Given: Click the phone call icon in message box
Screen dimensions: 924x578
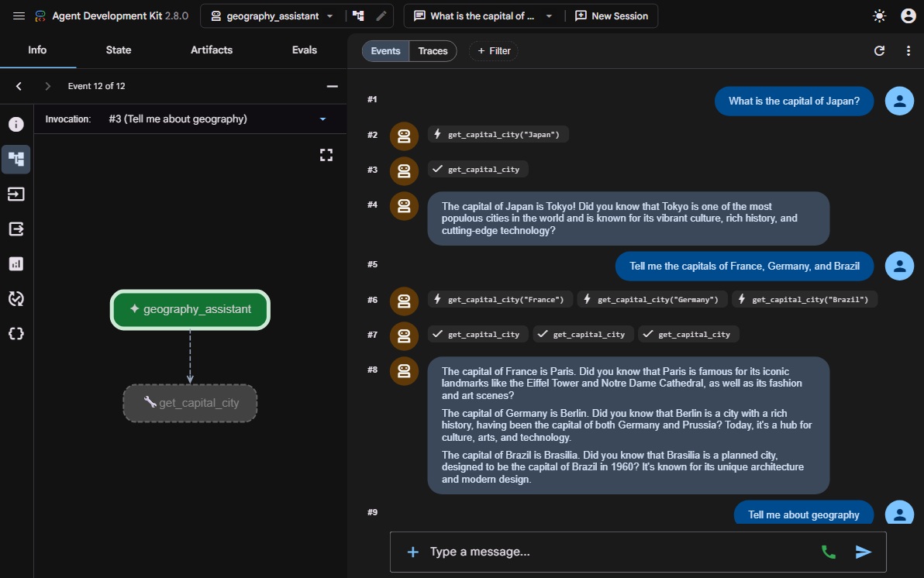Looking at the screenshot, I should coord(829,552).
